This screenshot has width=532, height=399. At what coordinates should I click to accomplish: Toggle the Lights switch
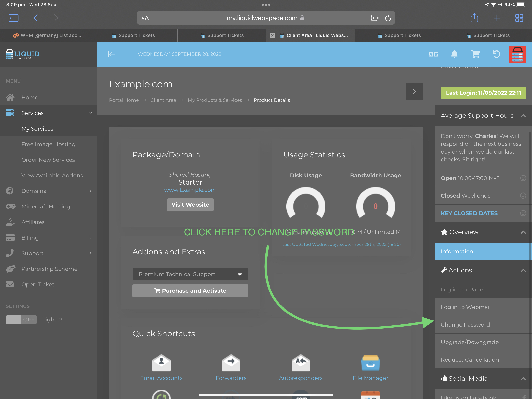(21, 320)
